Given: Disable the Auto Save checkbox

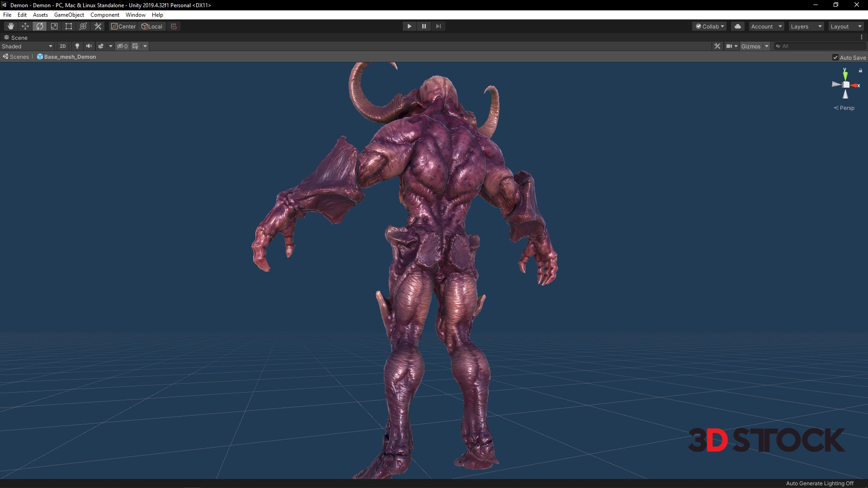Looking at the screenshot, I should click(835, 57).
